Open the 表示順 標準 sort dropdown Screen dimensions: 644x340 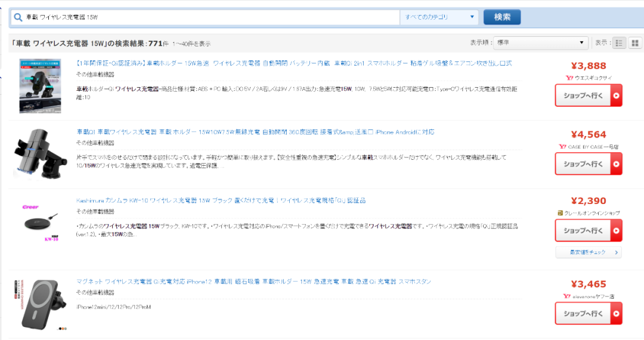point(540,43)
